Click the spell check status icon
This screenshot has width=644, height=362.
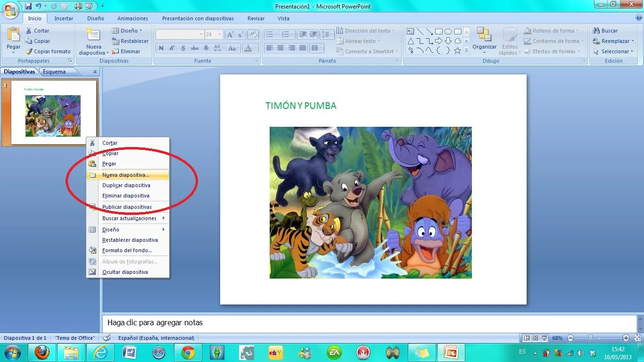(107, 338)
